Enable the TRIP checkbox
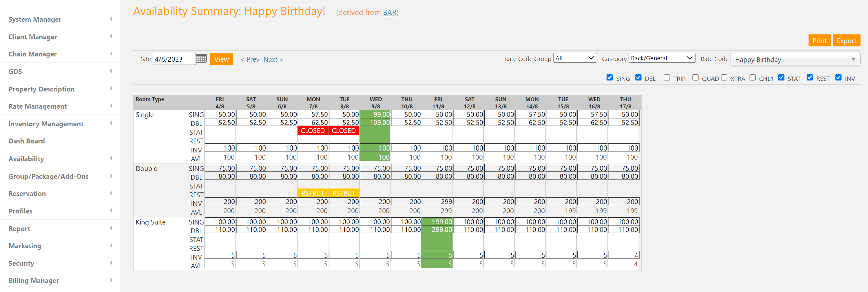 click(667, 78)
